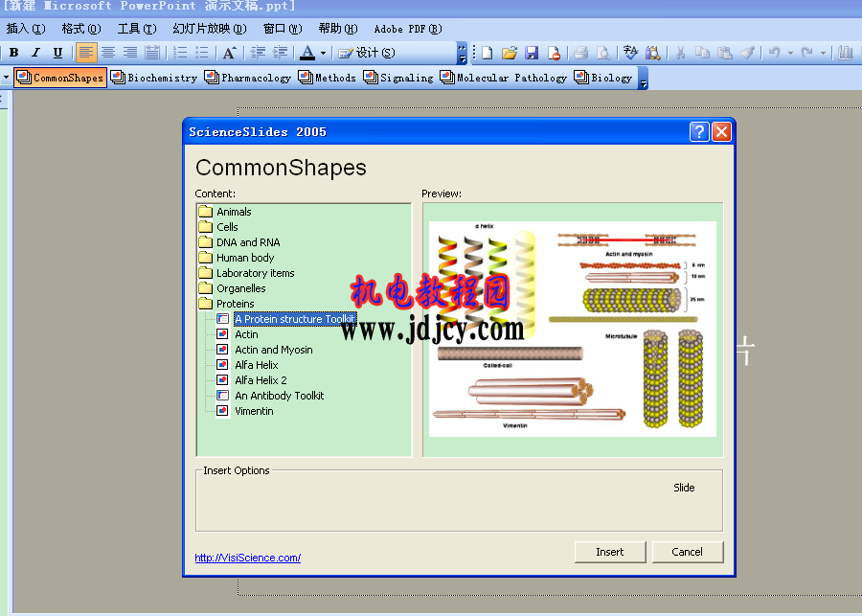Image resolution: width=862 pixels, height=616 pixels.
Task: Open the 帮助 (Help) menu
Action: click(x=338, y=29)
